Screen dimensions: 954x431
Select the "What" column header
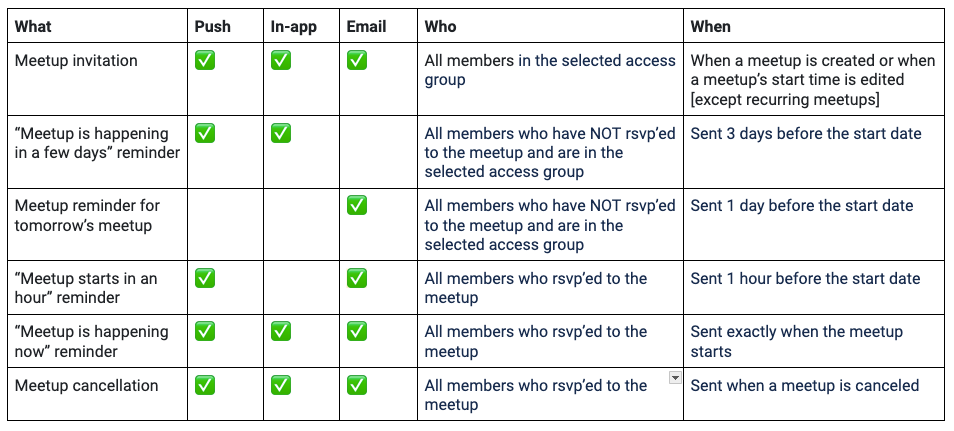35,27
